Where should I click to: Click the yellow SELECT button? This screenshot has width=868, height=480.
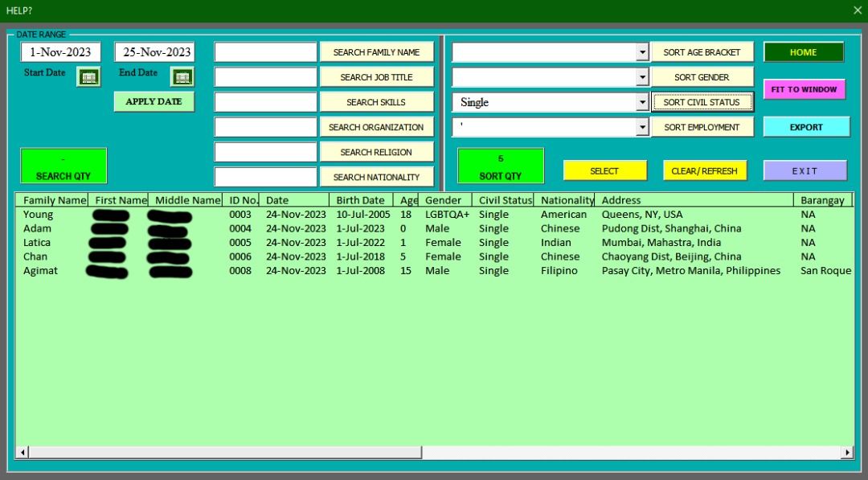pos(605,170)
